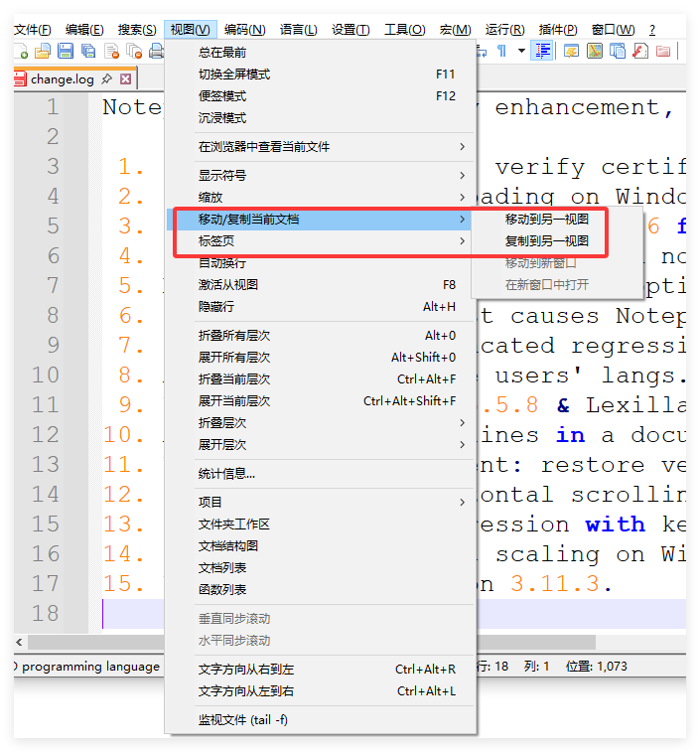Screen dimensions: 700x752
Task: Expand the 标签页 submenu
Action: 321,240
